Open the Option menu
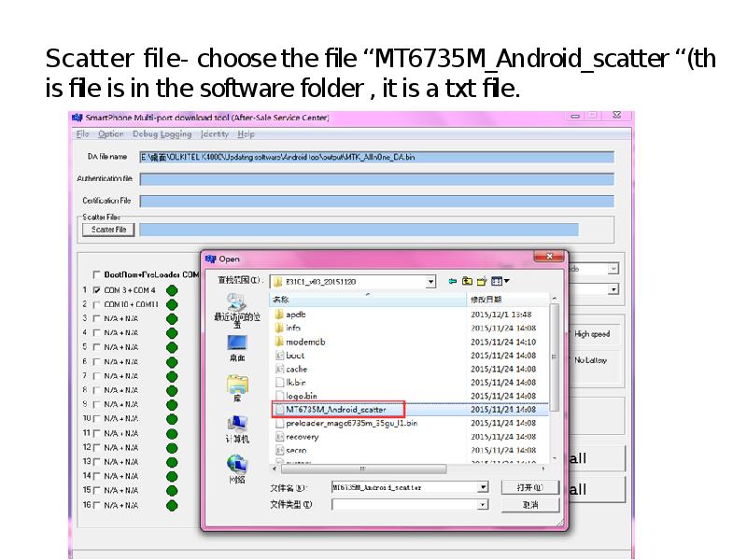This screenshot has height=560, width=747. coord(111,134)
